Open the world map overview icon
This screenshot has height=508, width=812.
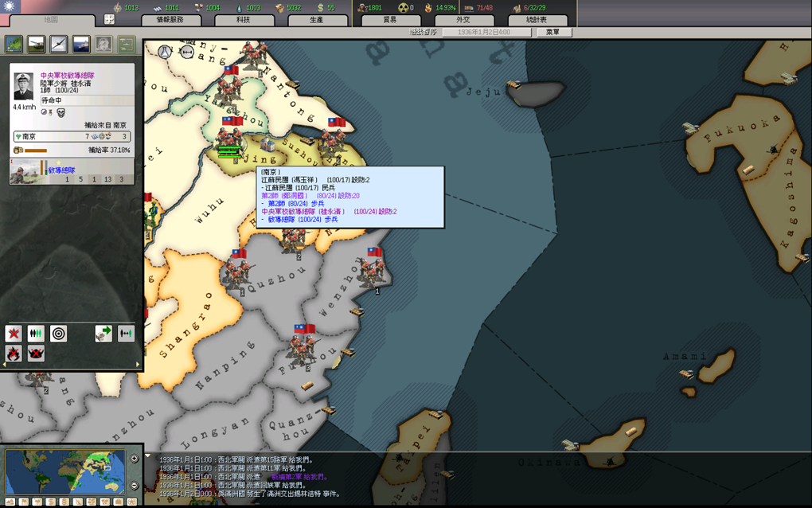point(14,44)
